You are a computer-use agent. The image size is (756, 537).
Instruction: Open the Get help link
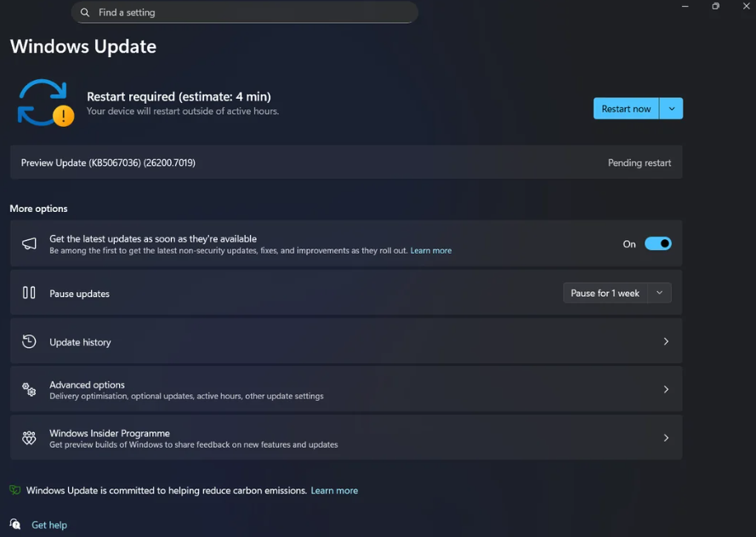coord(49,525)
